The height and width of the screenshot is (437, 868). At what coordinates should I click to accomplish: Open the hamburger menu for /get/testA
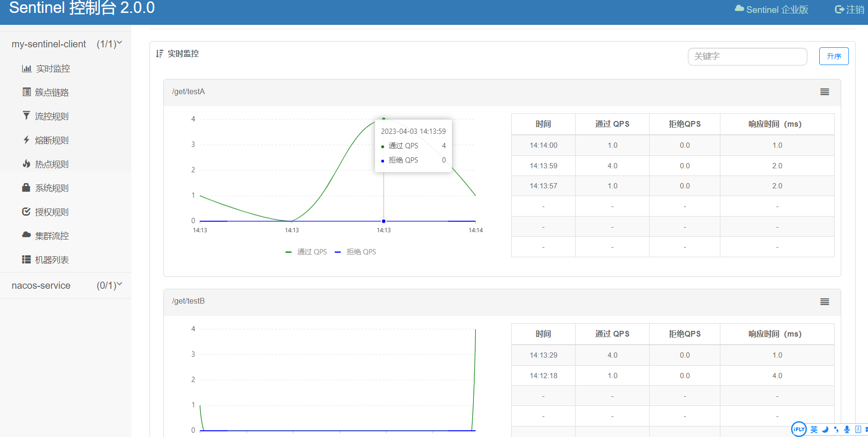coord(825,92)
